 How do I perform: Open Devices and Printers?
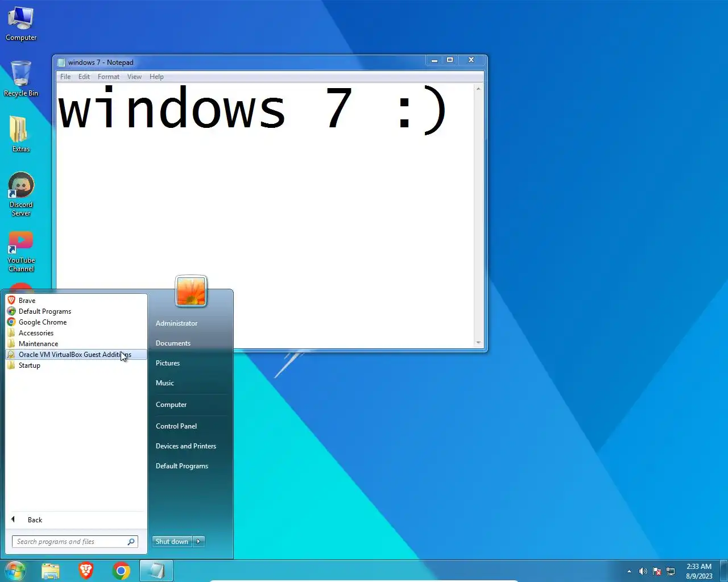186,446
